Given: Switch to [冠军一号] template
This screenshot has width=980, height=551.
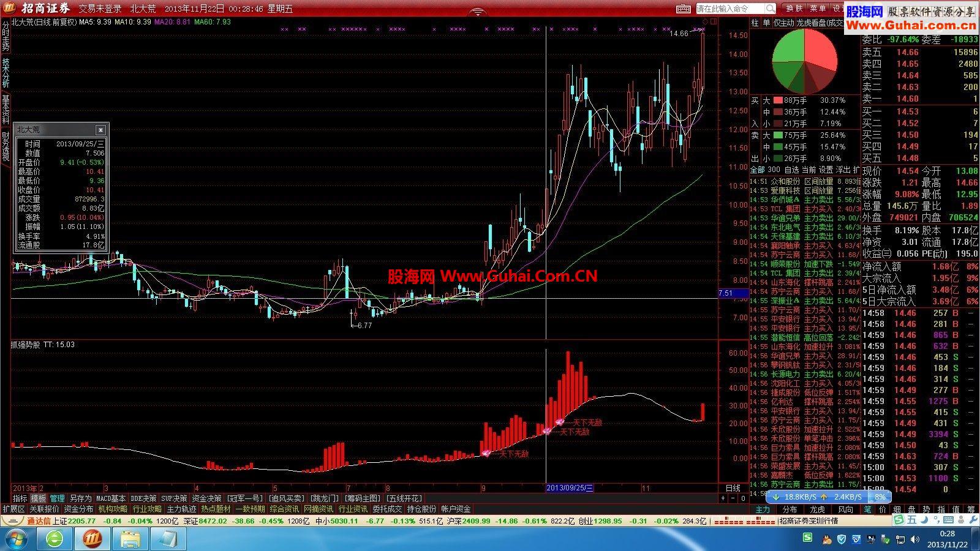Looking at the screenshot, I should 244,499.
